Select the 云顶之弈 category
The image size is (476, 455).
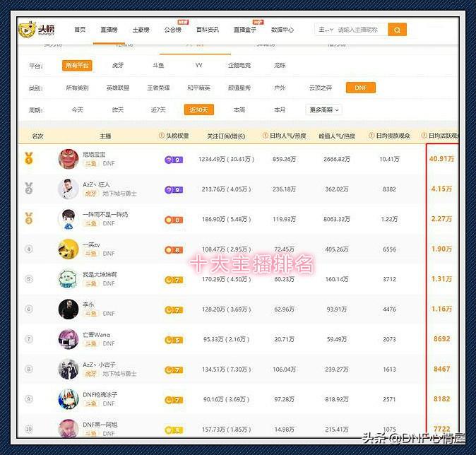point(320,88)
